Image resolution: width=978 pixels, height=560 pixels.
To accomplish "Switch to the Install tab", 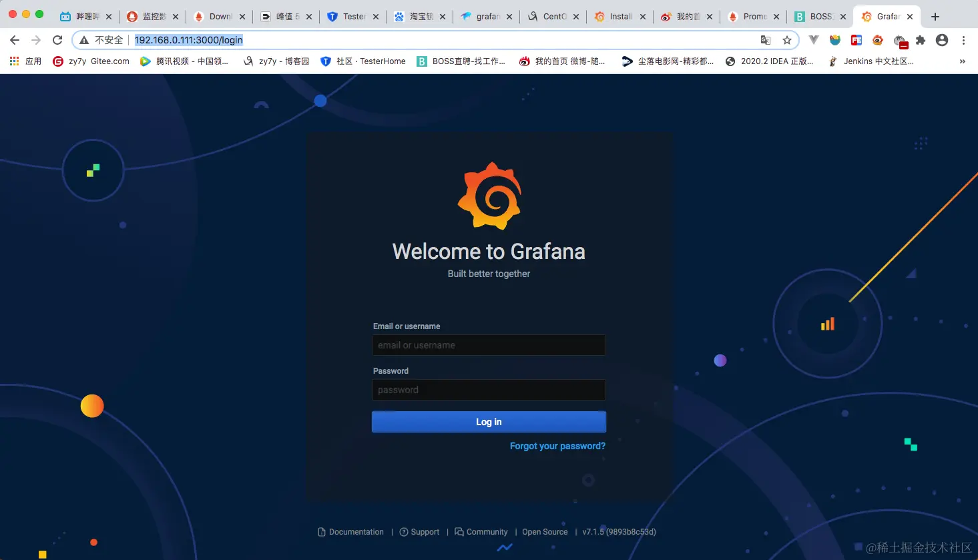I will 620,17.
